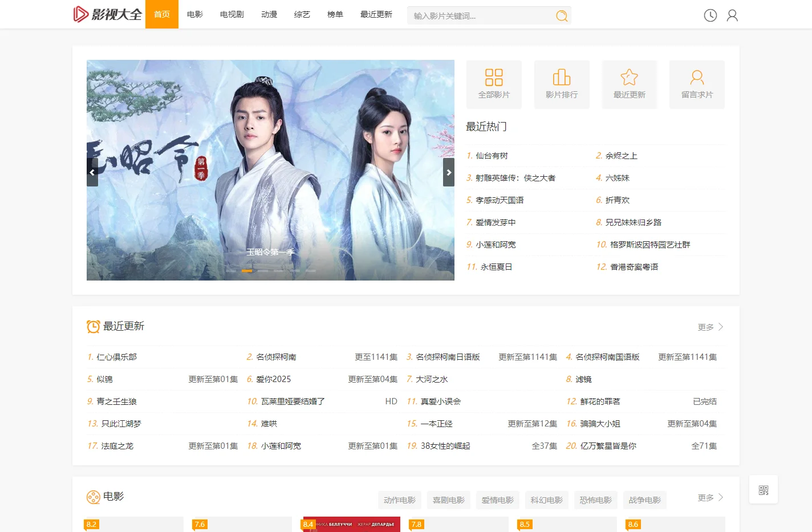Open recent update 38女性的崛起
812x532 pixels.
[445, 446]
